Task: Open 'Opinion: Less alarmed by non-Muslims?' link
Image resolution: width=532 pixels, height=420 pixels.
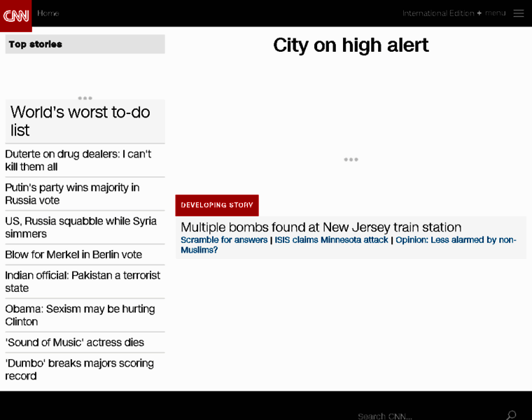Action: pyautogui.click(x=349, y=244)
